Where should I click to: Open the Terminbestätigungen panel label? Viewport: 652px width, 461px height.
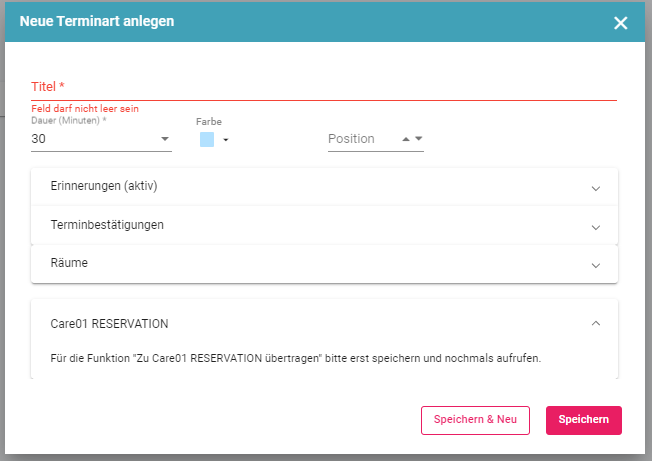(107, 225)
